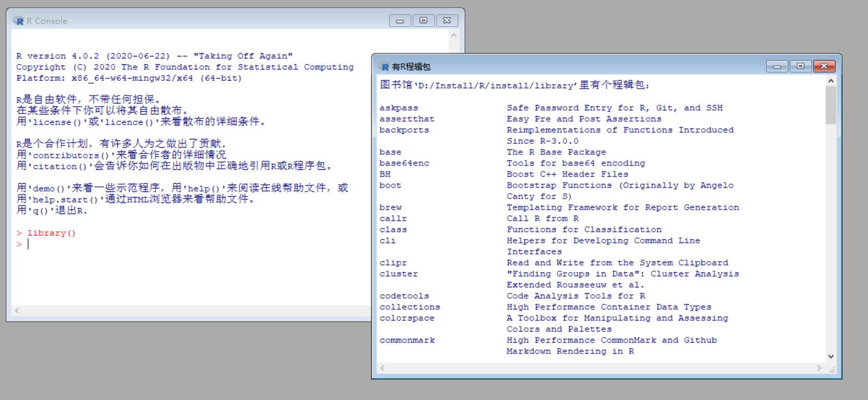Select the brew package name
Image resolution: width=868 pixels, height=400 pixels.
390,207
